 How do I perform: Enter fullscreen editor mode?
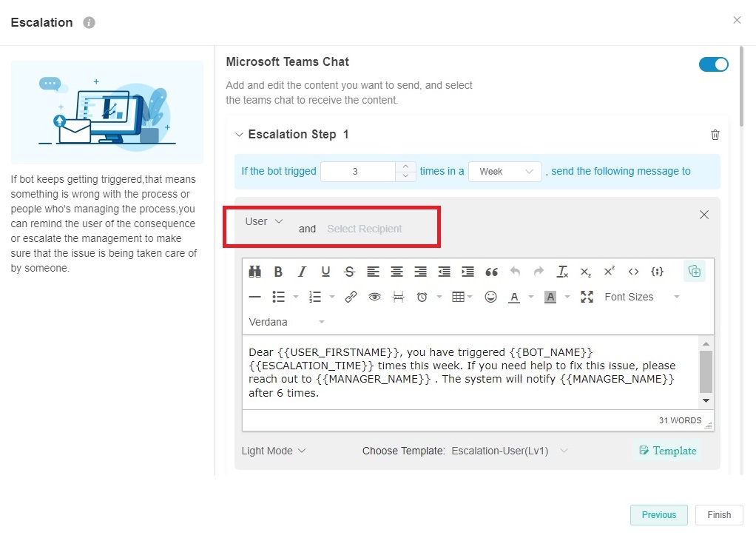(x=587, y=297)
